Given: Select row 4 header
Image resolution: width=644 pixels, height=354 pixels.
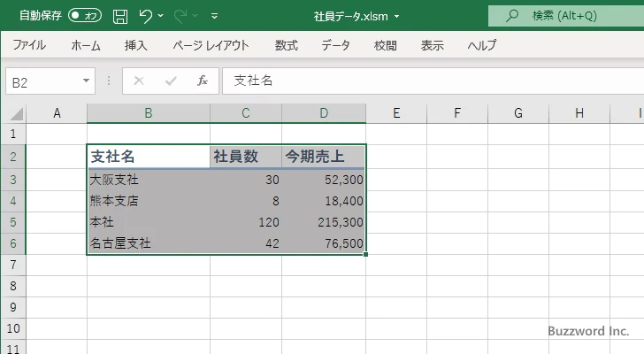Looking at the screenshot, I should [x=13, y=201].
